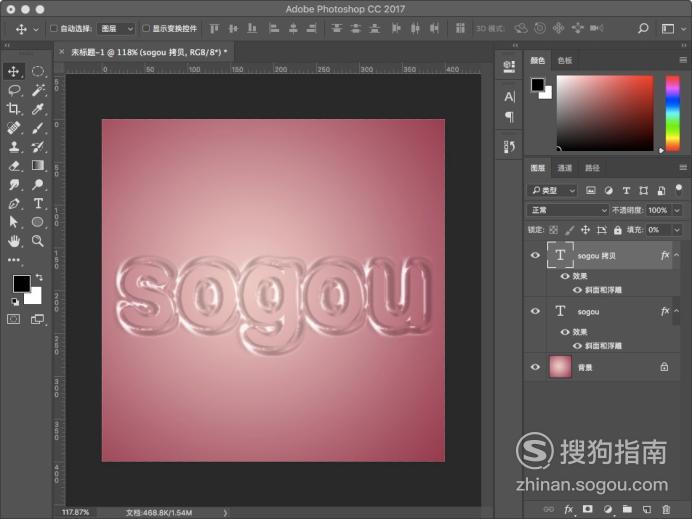Select the Lasso tool

tap(14, 90)
